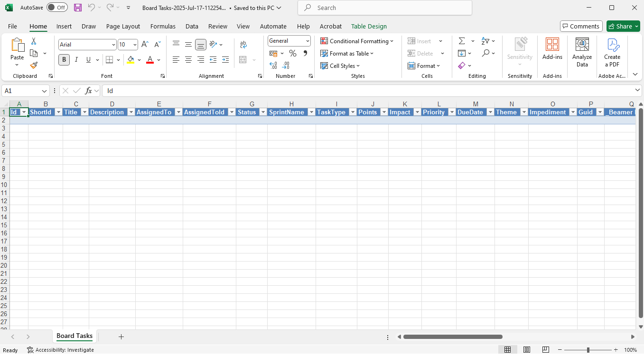Switch to Page Layout view in status bar

[x=527, y=350]
